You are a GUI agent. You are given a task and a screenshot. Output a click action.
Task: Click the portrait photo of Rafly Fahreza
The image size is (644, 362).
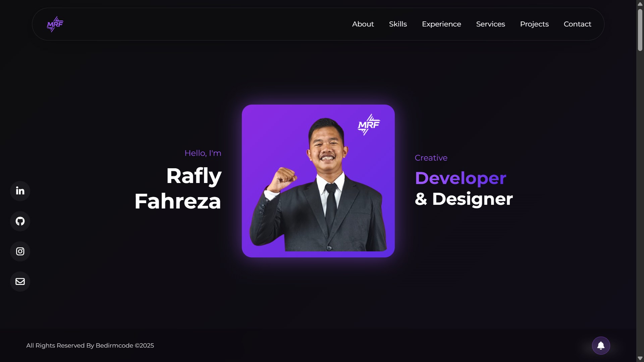[318, 181]
